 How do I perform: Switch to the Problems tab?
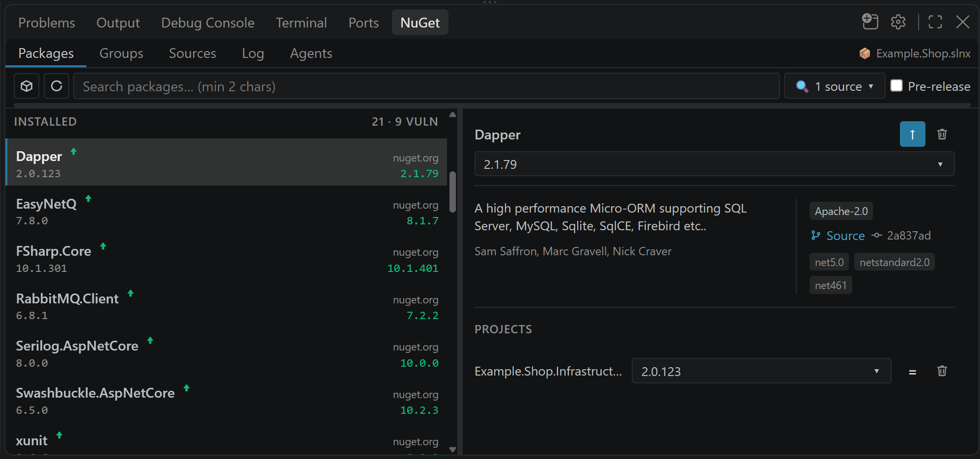click(x=47, y=23)
